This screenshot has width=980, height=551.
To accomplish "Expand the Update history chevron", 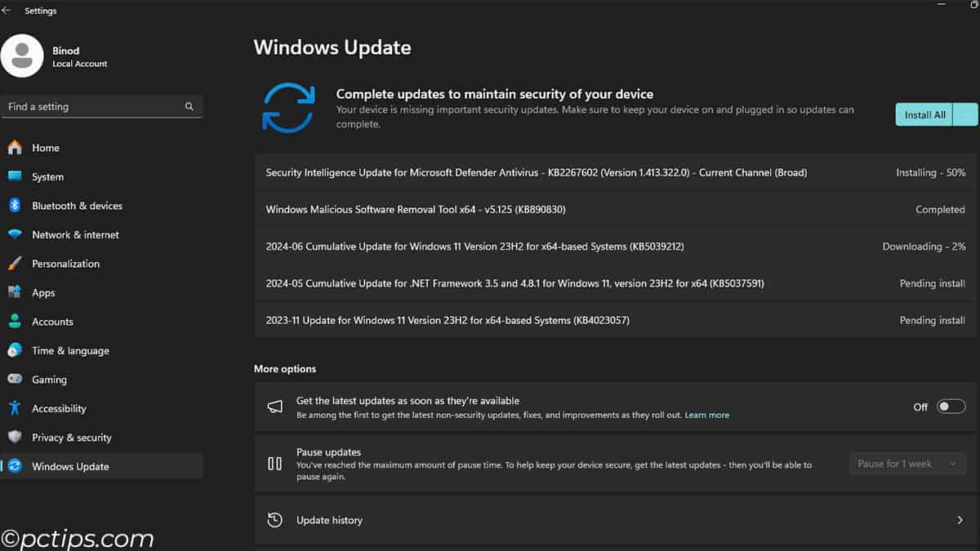I will click(x=960, y=520).
